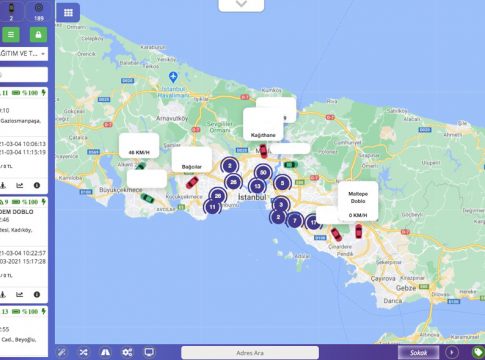Click the measure tool icon in bottom toolbar
Screen dimensions: 485x360
click(x=62, y=352)
